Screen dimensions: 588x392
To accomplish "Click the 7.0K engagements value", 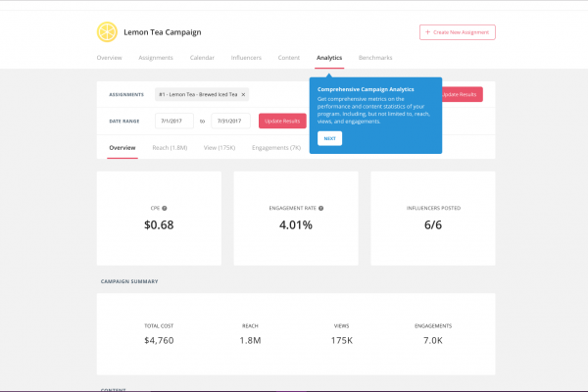I will pos(433,340).
